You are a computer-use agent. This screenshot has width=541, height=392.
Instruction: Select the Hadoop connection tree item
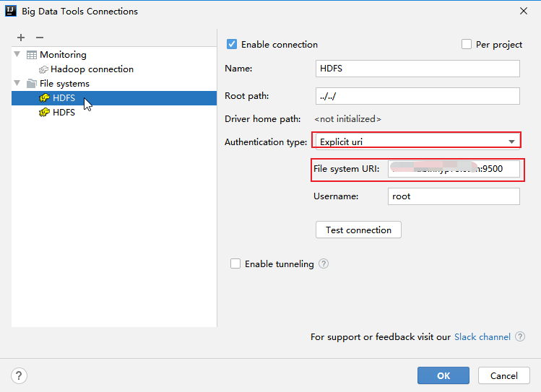[92, 69]
